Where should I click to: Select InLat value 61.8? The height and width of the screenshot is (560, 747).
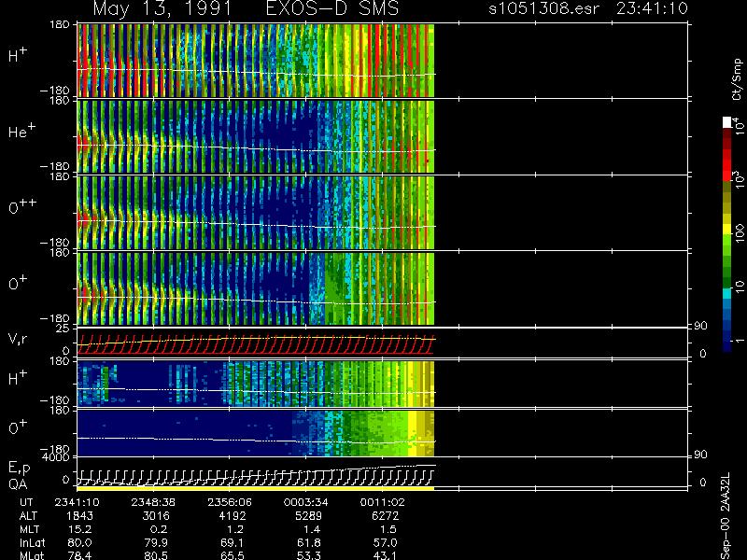tap(309, 542)
